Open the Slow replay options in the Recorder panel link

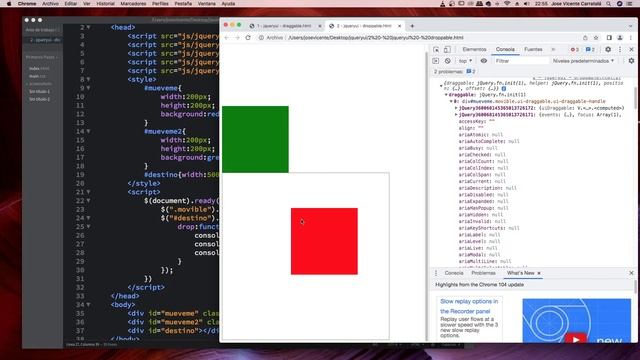tap(469, 306)
